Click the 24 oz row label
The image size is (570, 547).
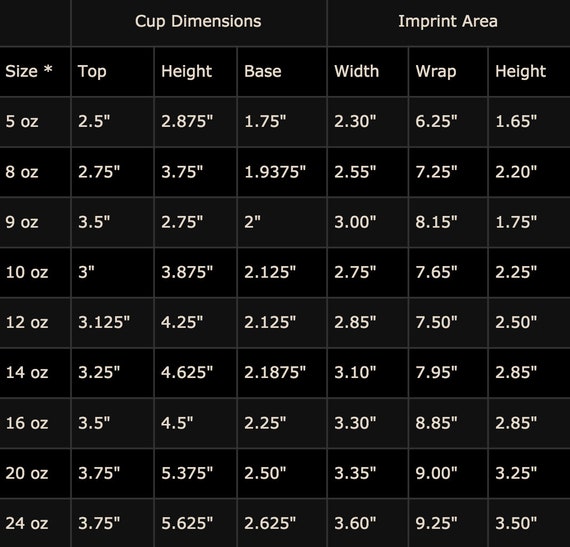point(35,523)
